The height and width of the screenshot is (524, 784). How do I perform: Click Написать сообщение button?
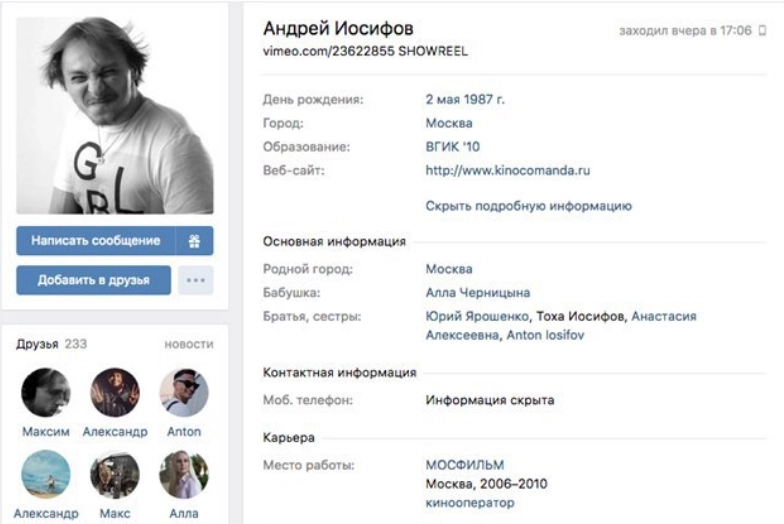coord(96,241)
